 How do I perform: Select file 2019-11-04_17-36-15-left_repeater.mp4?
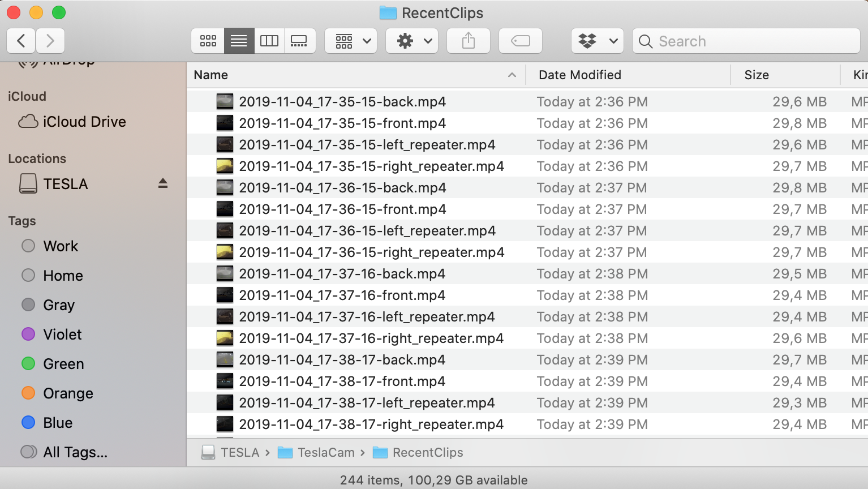point(367,231)
